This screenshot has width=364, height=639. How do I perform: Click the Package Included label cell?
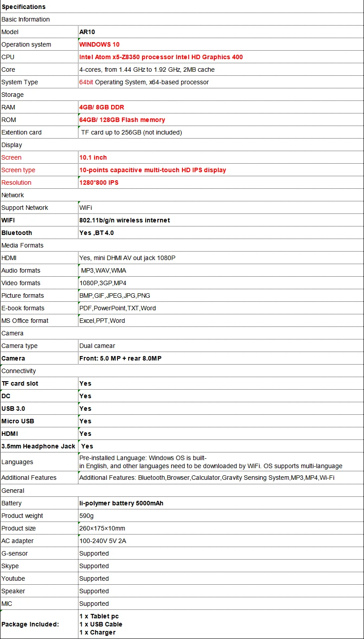coord(39,624)
